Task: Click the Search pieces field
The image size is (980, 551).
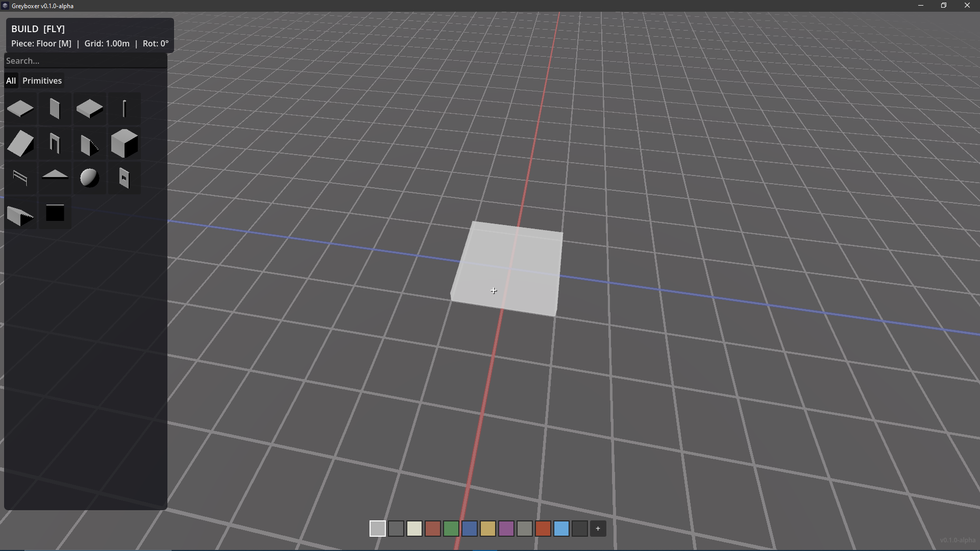Action: [85, 61]
